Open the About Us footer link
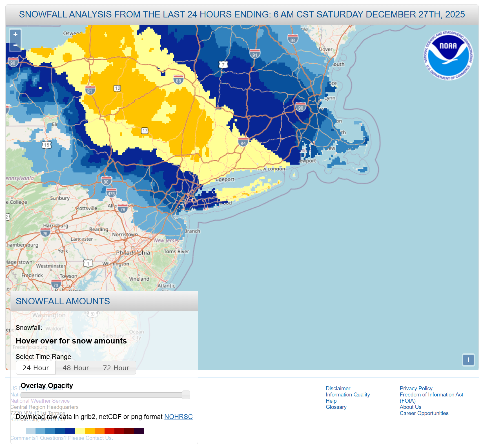 410,407
